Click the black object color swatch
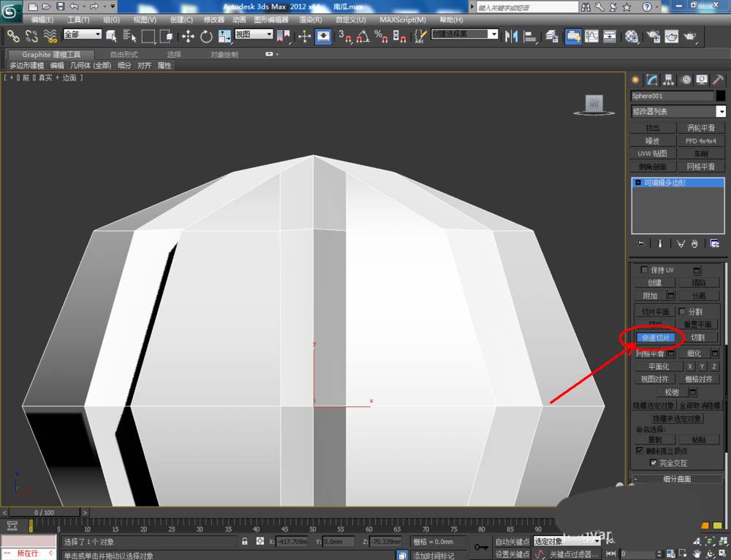 (x=721, y=96)
